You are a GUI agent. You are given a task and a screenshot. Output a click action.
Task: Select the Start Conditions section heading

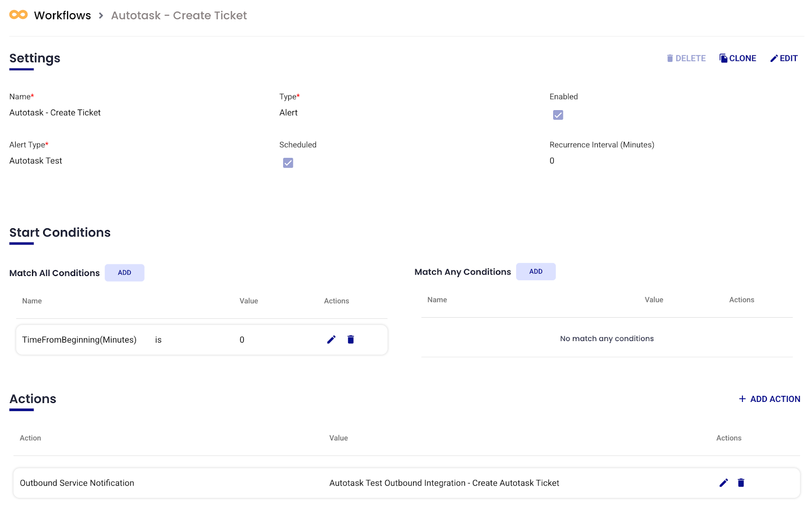60,232
